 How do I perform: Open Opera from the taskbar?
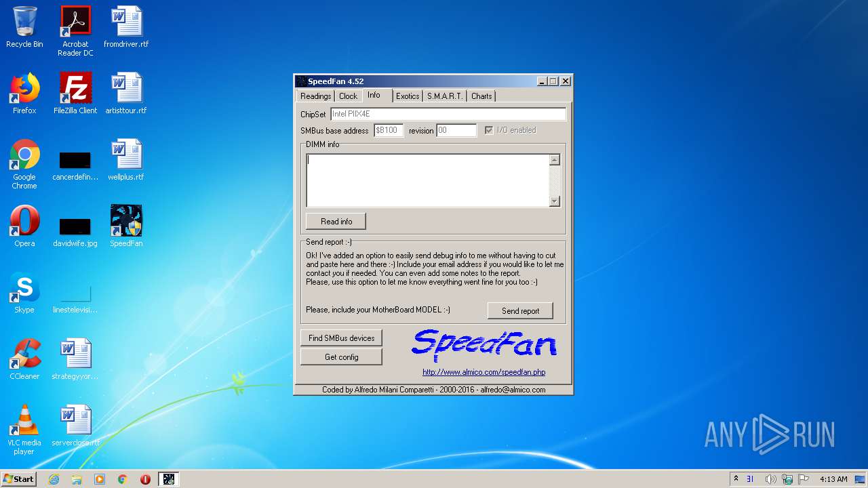click(145, 479)
